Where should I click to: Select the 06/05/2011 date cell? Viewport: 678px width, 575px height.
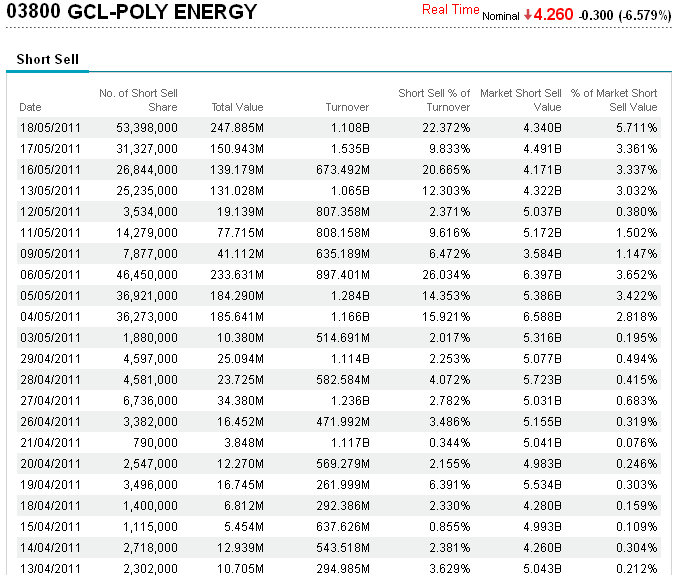pos(50,275)
